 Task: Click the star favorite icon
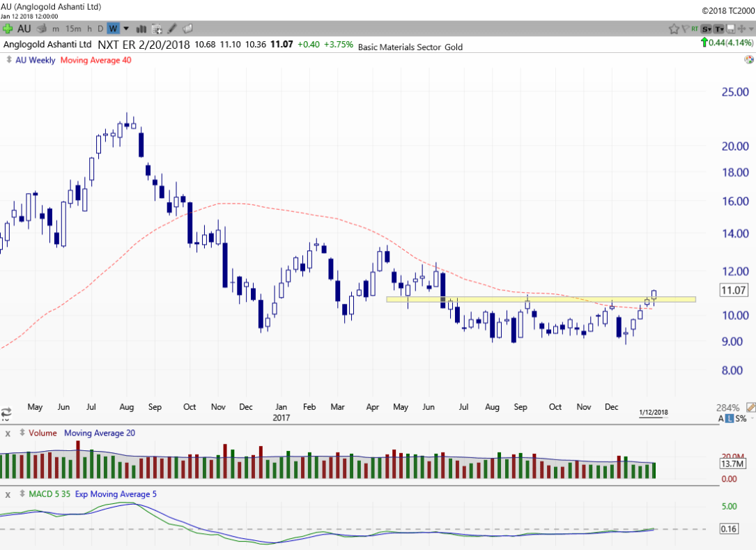(x=674, y=29)
